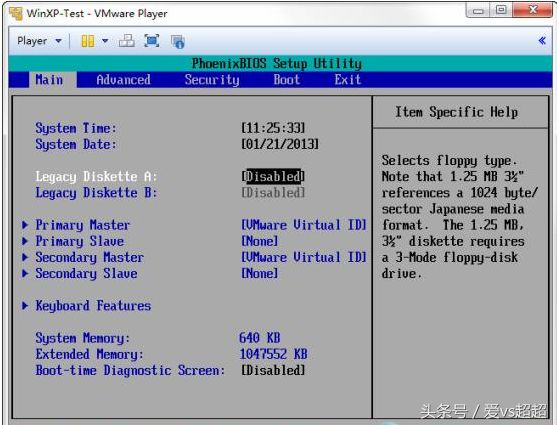557x425 pixels.
Task: Click the Send Ctrl+Alt+Del icon
Action: pyautogui.click(x=126, y=41)
